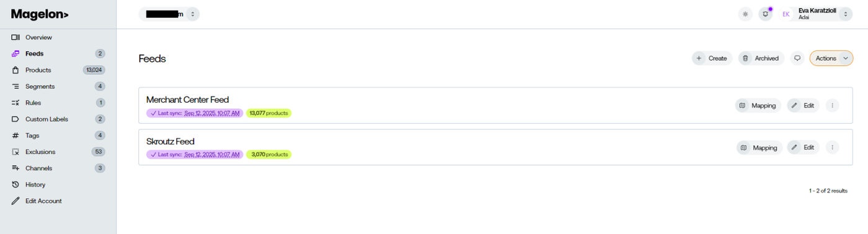View Archived feeds
The height and width of the screenshot is (234, 868).
click(761, 58)
